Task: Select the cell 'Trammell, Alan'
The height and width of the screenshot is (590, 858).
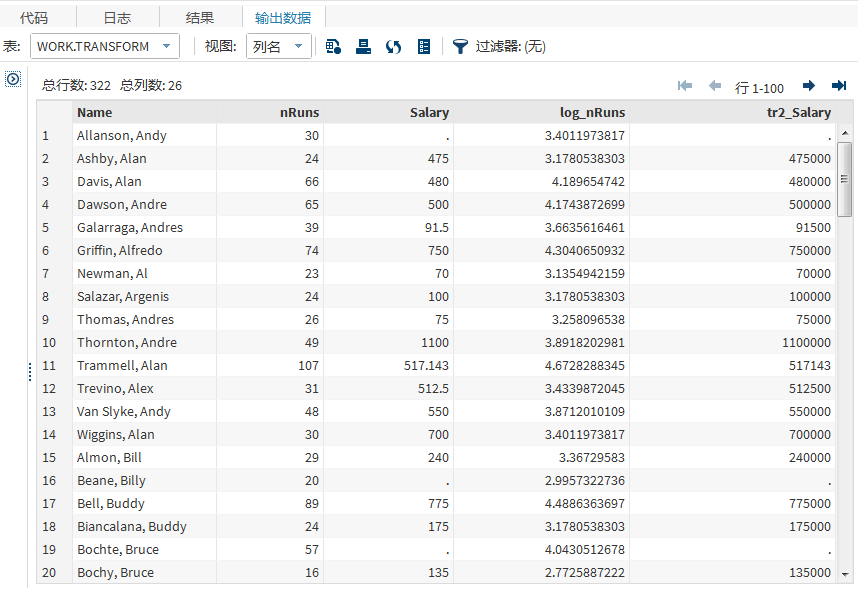Action: click(x=122, y=366)
